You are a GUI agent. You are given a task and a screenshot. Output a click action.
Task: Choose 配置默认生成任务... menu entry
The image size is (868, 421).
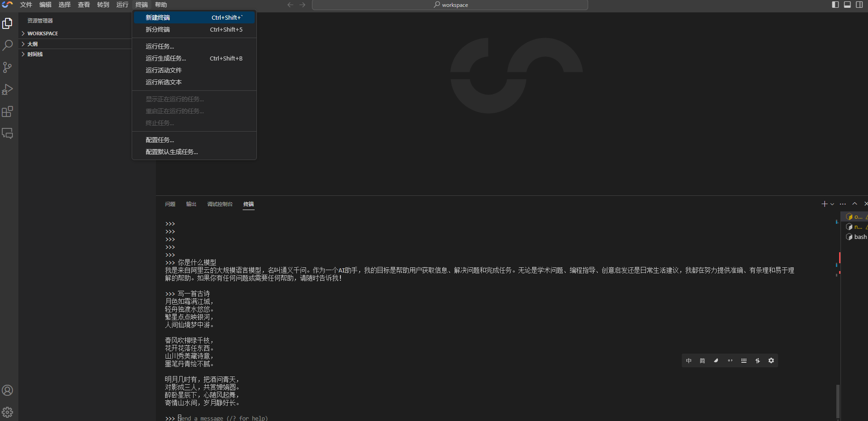[x=194, y=152]
